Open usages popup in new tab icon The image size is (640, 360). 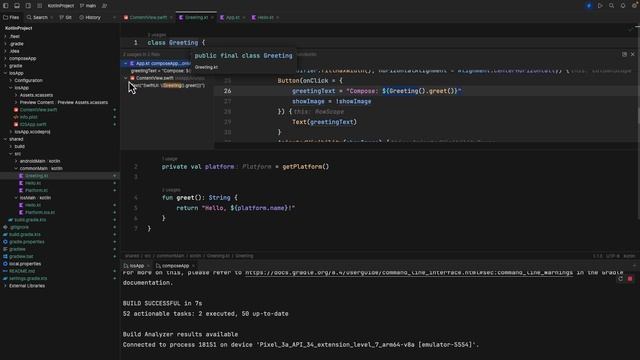click(x=624, y=54)
